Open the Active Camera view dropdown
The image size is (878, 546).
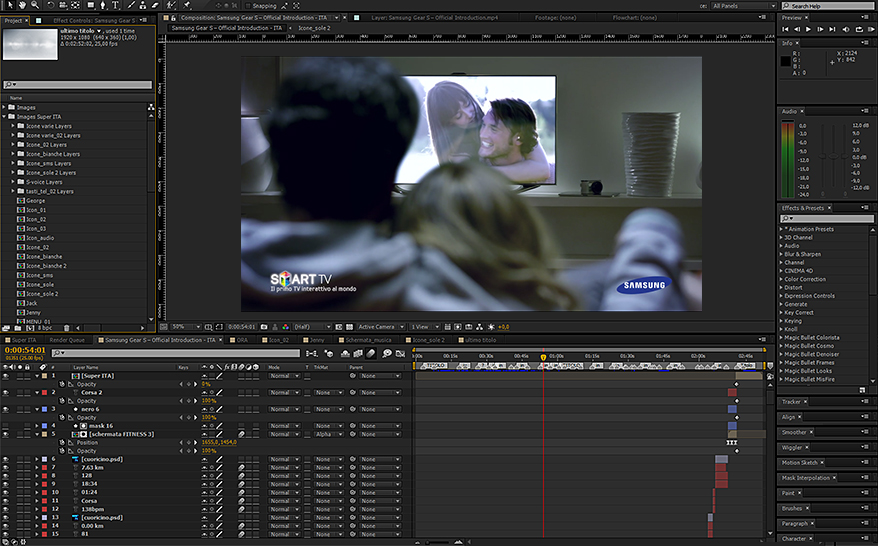(x=381, y=326)
